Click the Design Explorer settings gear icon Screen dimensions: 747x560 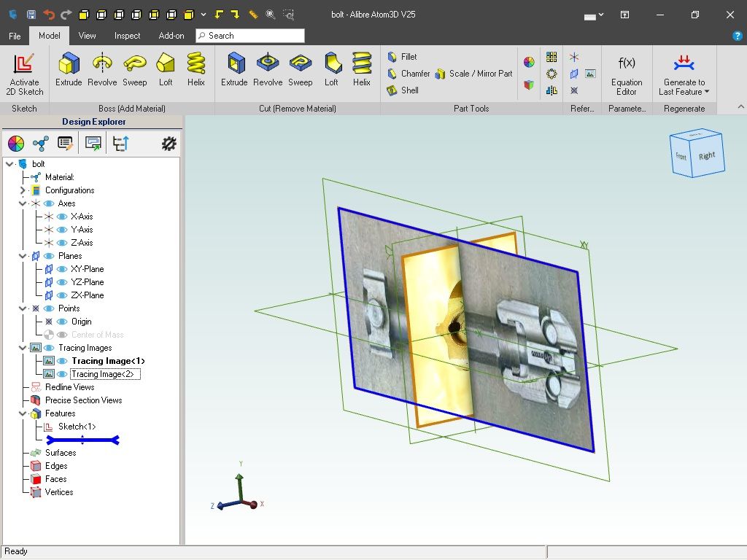pos(169,144)
